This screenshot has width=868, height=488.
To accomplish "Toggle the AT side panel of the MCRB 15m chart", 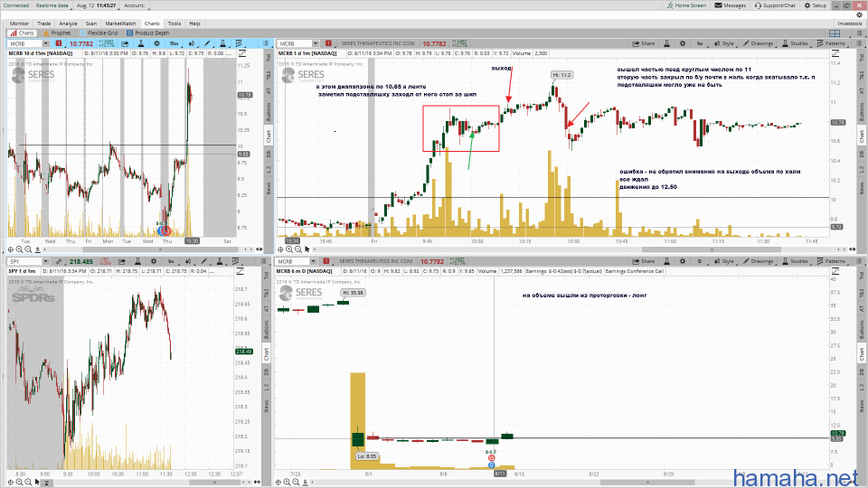I will tap(269, 91).
